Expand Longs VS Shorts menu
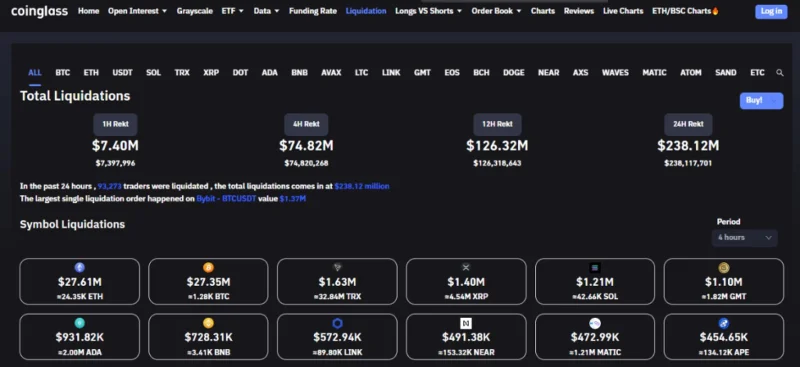The height and width of the screenshot is (367, 800). point(429,11)
